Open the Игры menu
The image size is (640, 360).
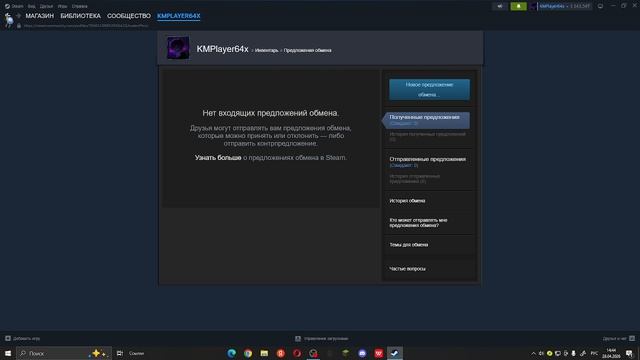pos(62,6)
